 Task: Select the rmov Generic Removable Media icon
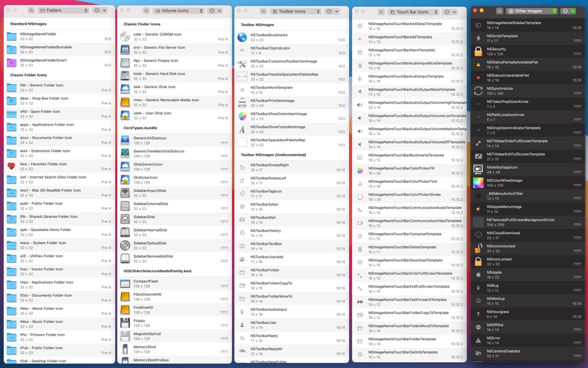[x=125, y=102]
